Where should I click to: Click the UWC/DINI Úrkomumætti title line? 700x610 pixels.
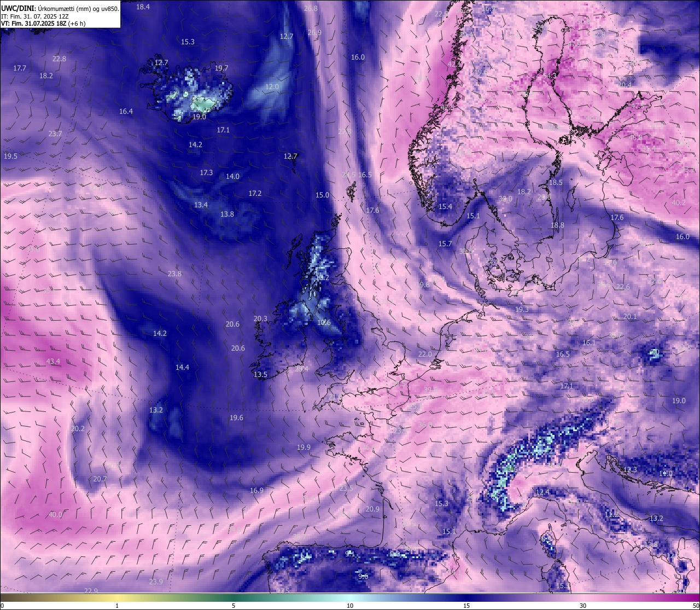pos(60,9)
